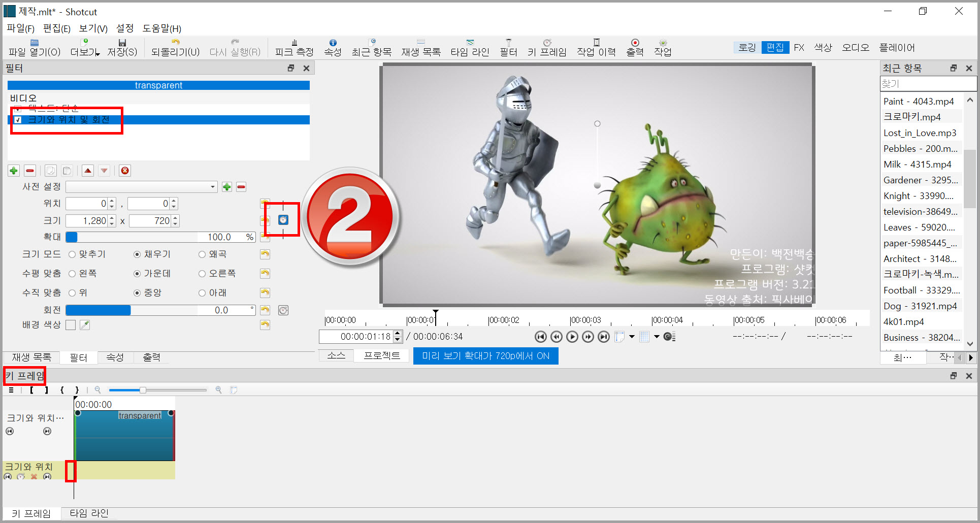Switch to the FX layout
Image resolution: width=980 pixels, height=523 pixels.
pos(799,48)
